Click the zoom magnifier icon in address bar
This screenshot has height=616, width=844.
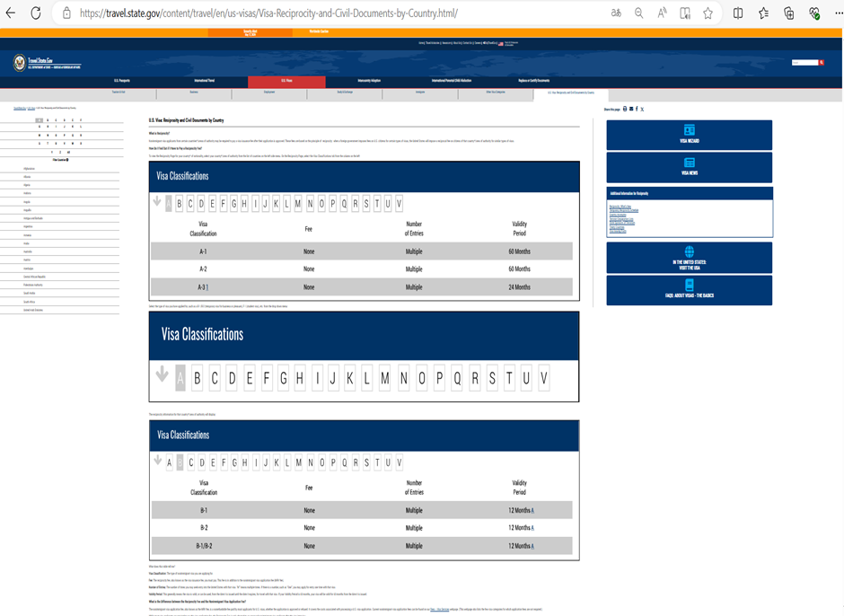point(639,13)
